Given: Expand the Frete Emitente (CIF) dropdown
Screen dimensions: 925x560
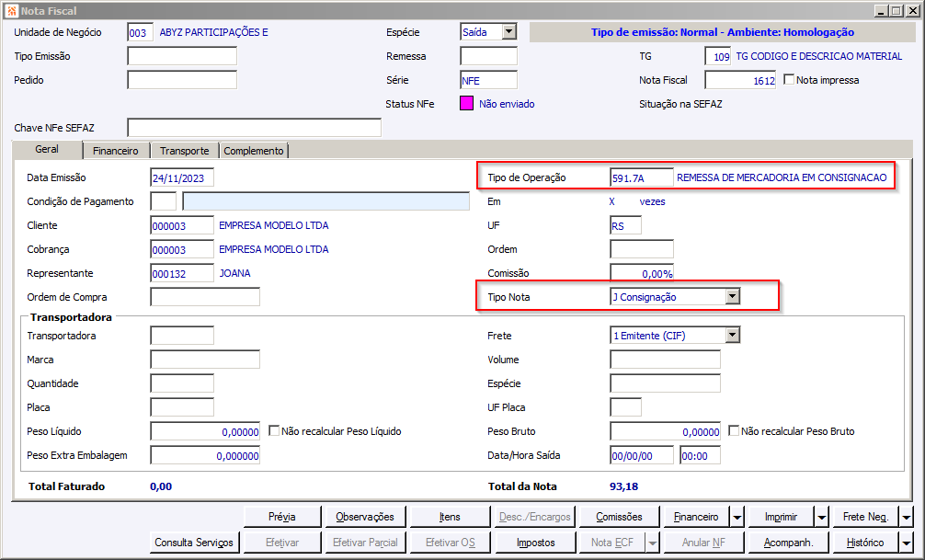Looking at the screenshot, I should coord(732,336).
